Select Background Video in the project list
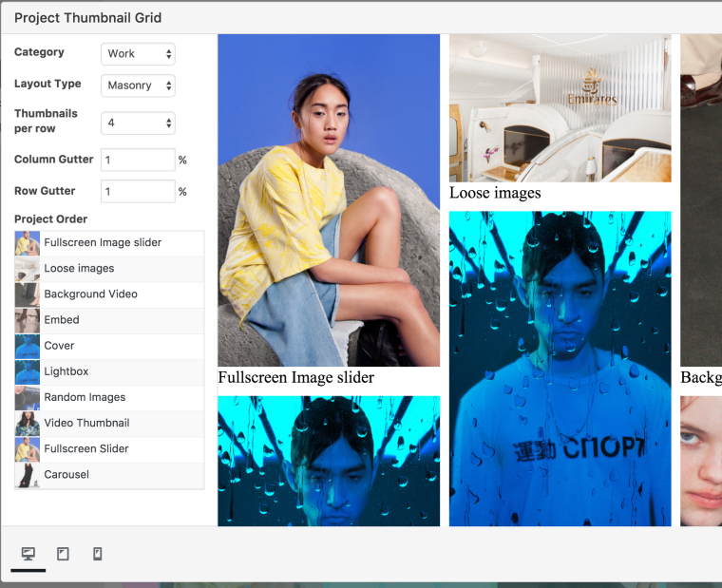This screenshot has height=588, width=722. 90,294
